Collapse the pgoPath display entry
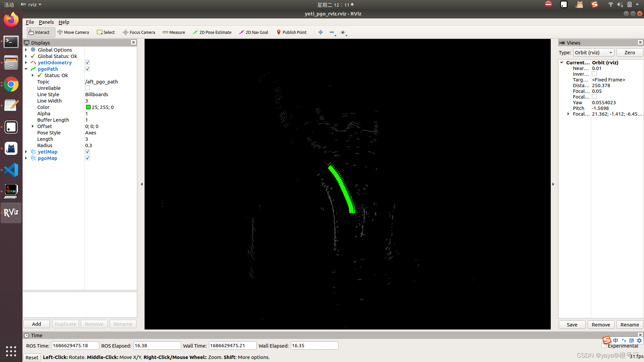644x362 pixels. click(26, 69)
